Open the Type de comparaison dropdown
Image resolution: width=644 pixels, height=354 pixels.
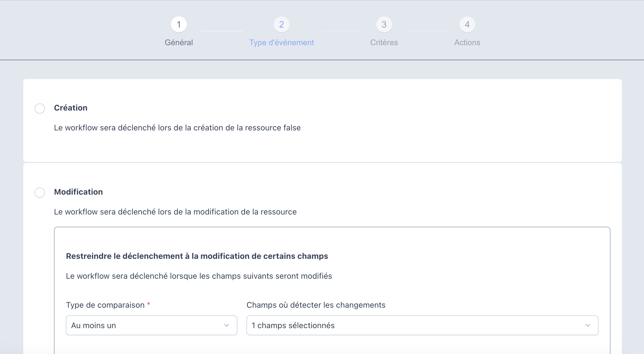tap(152, 325)
